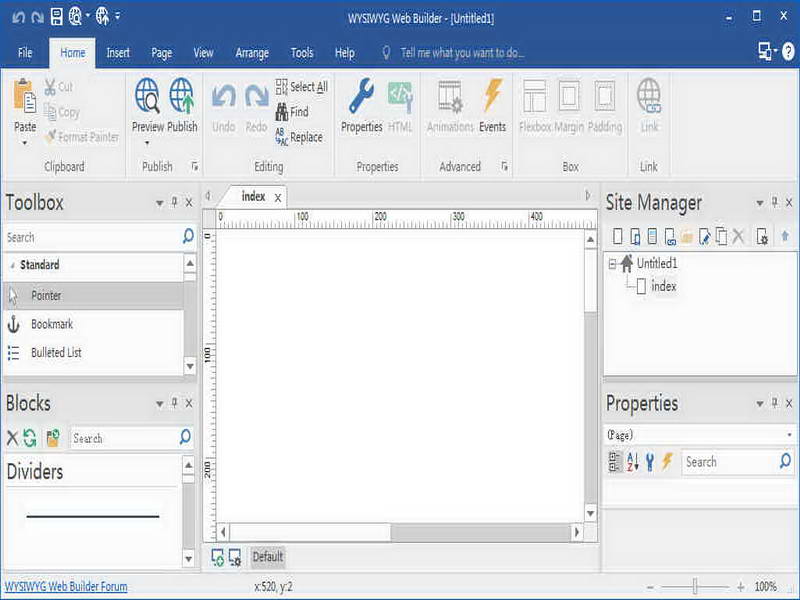The image size is (800, 600).
Task: Show the properties wrench view in Properties panel
Action: tap(649, 462)
